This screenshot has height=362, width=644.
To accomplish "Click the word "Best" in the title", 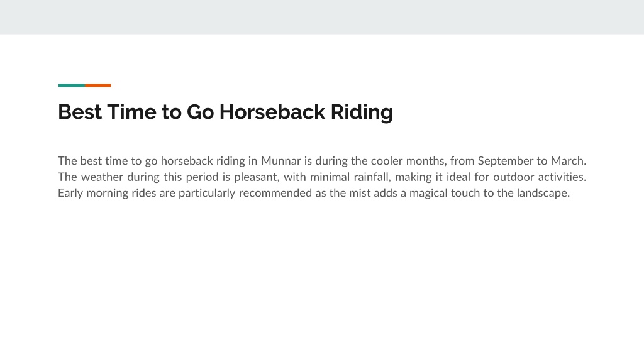I will (x=80, y=112).
